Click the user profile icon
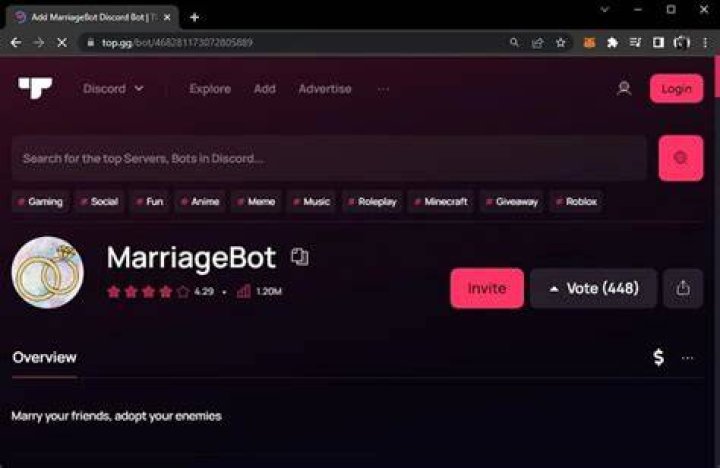 [624, 88]
